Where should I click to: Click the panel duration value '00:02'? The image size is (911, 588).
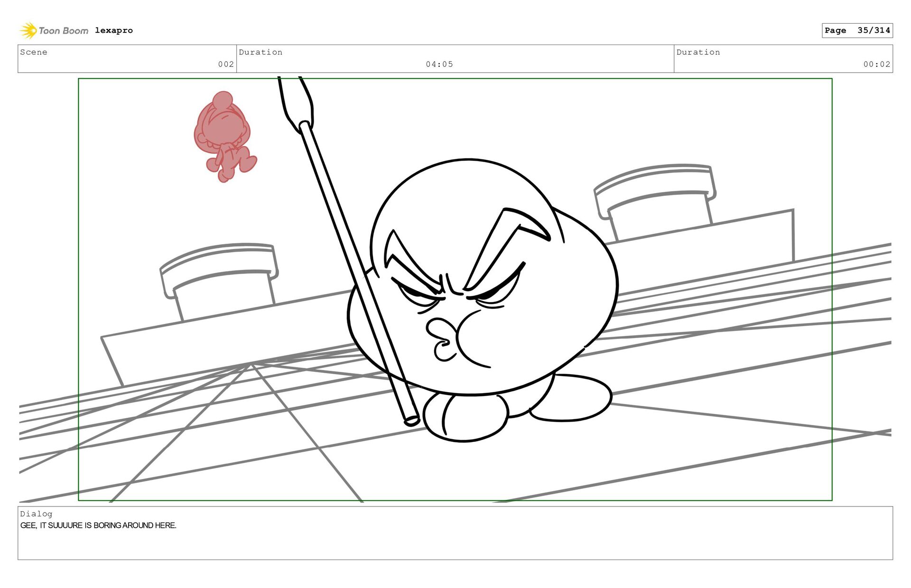[877, 64]
